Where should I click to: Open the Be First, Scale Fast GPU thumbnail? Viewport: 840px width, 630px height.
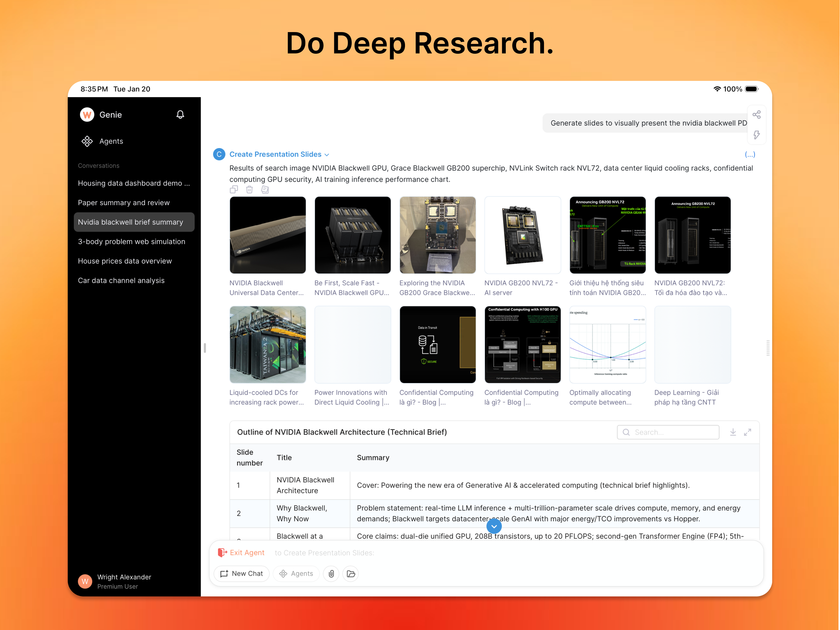pyautogui.click(x=353, y=235)
